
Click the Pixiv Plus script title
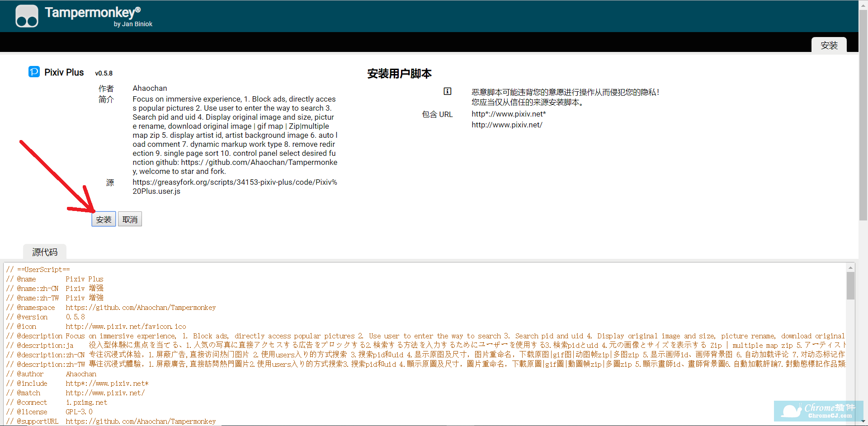(64, 72)
